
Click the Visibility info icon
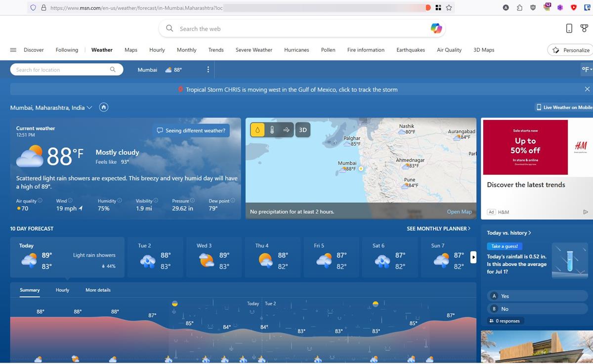coord(156,201)
